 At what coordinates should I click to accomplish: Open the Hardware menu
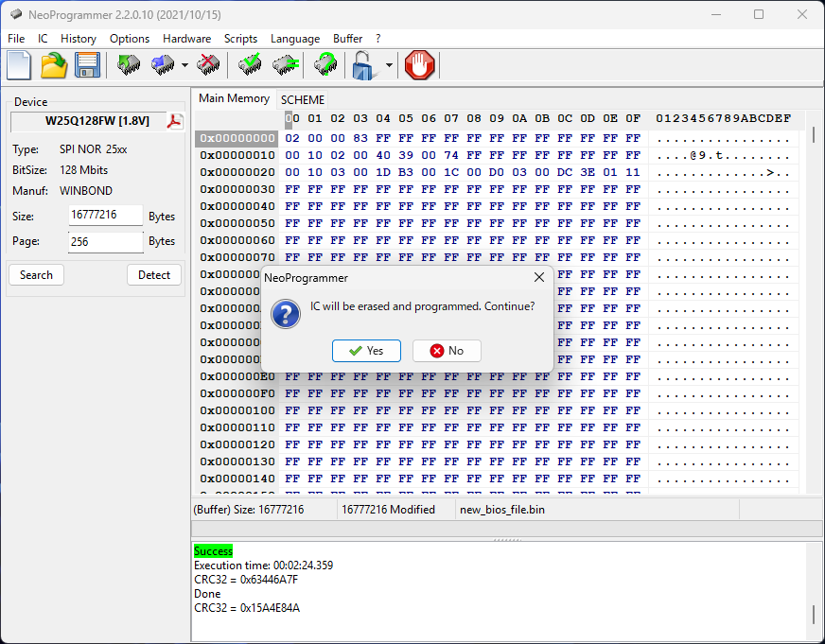click(x=186, y=39)
